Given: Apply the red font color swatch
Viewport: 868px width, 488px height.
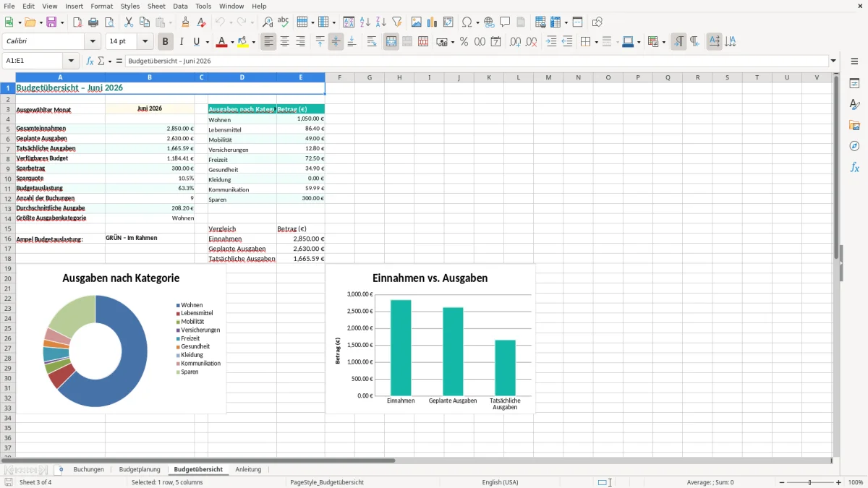Looking at the screenshot, I should pos(221,42).
